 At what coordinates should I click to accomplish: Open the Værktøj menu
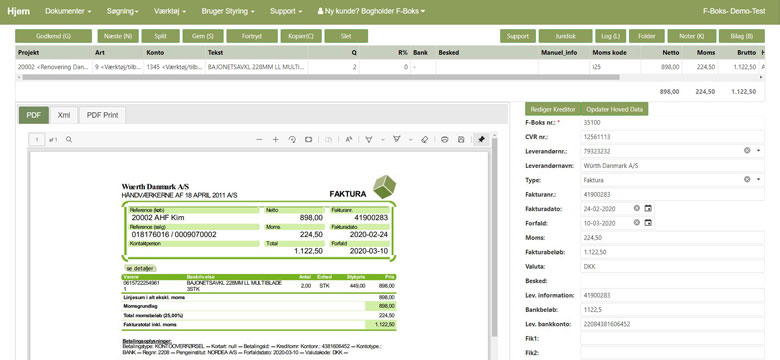[x=170, y=11]
